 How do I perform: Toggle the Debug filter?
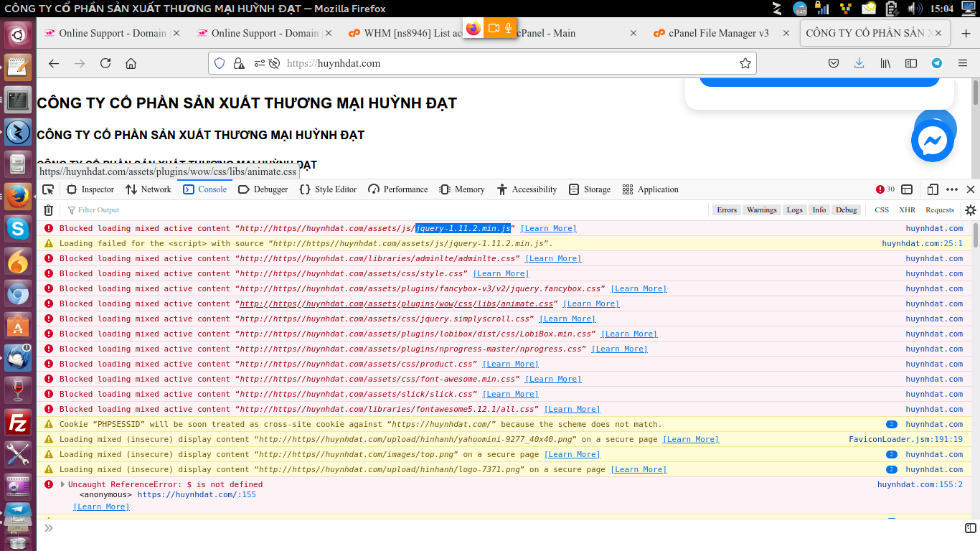(847, 209)
